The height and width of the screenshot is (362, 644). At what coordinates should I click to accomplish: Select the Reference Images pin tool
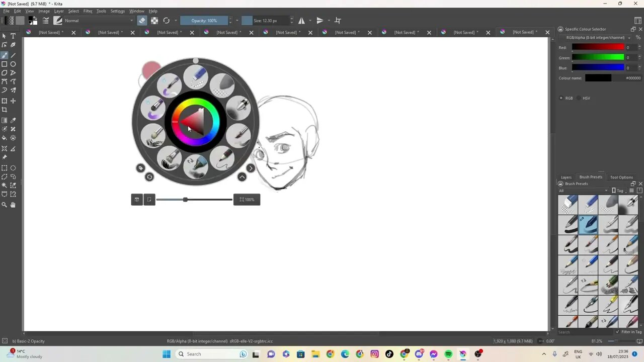[x=5, y=157]
